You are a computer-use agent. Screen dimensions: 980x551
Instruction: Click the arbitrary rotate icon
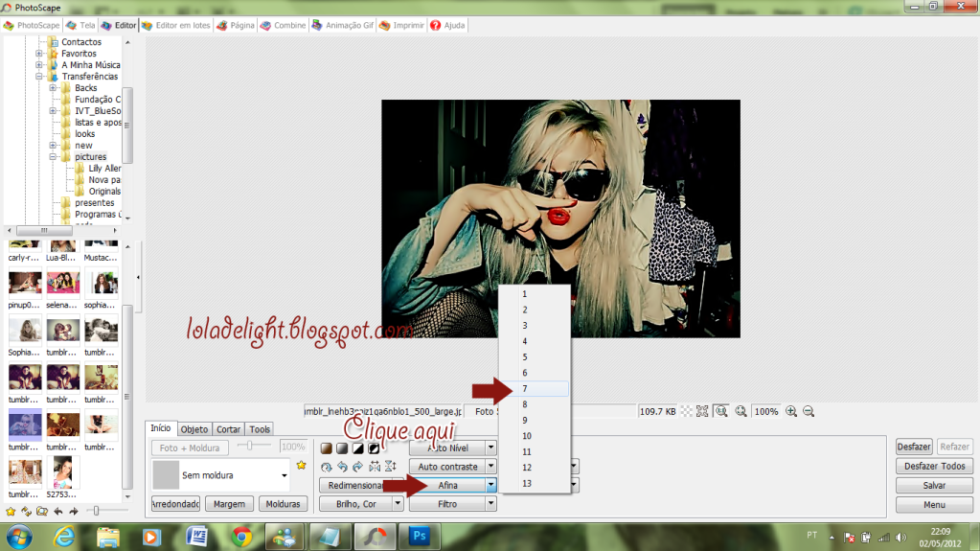327,467
